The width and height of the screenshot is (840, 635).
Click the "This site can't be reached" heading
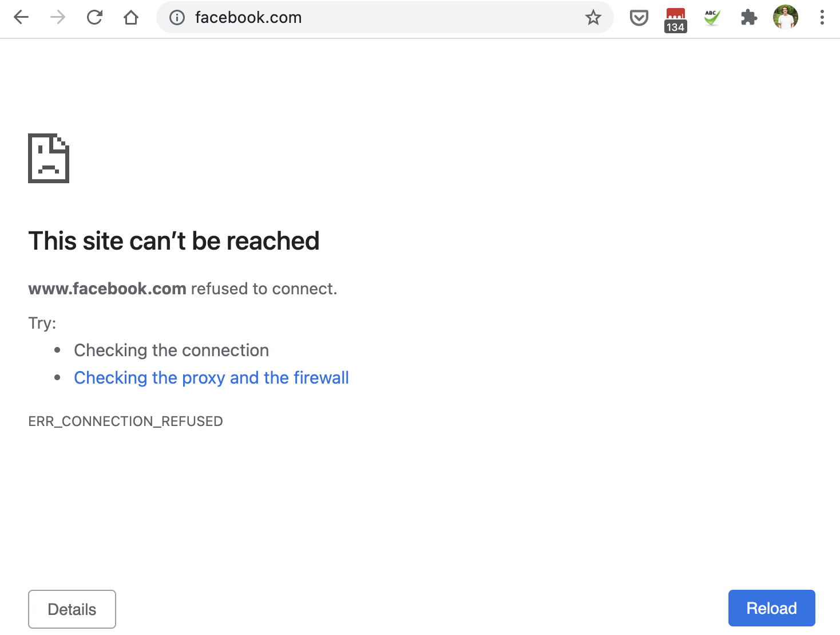(x=174, y=241)
